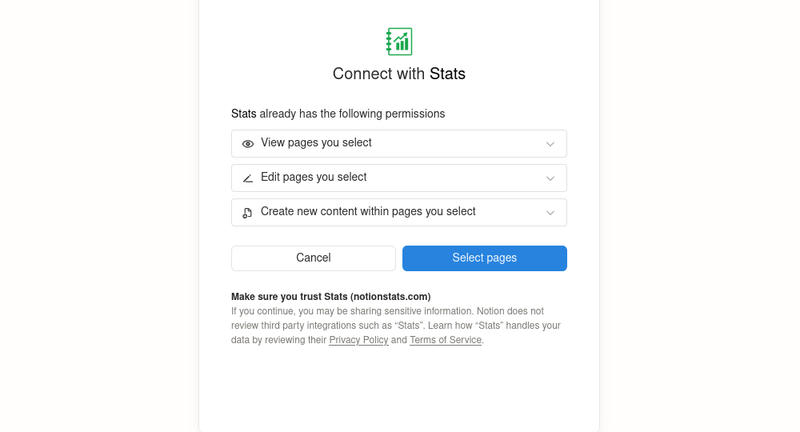Expand the Create new content chevron
The width and height of the screenshot is (800, 432).
point(550,212)
